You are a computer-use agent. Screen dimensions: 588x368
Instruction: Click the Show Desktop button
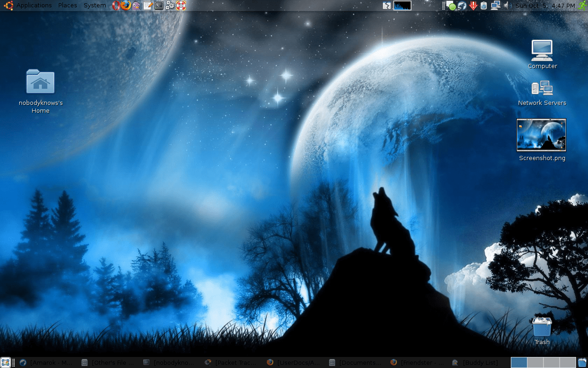click(6, 362)
